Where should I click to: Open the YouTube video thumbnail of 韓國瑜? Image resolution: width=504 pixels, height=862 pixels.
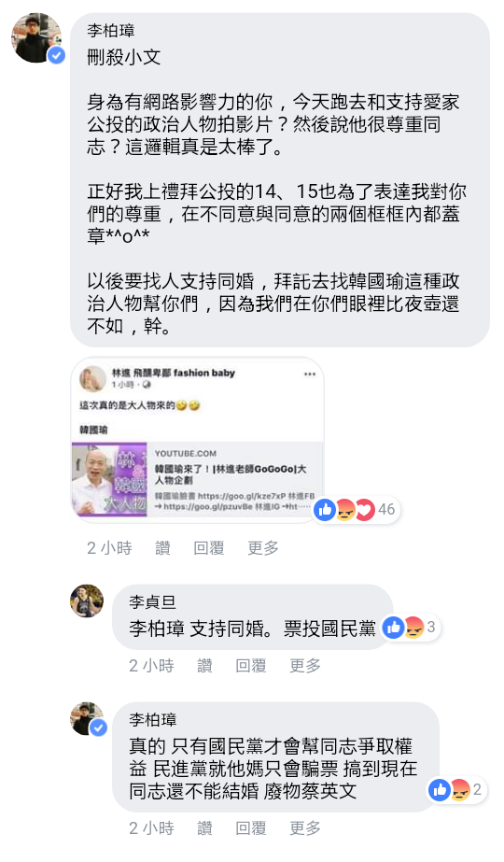[x=109, y=479]
